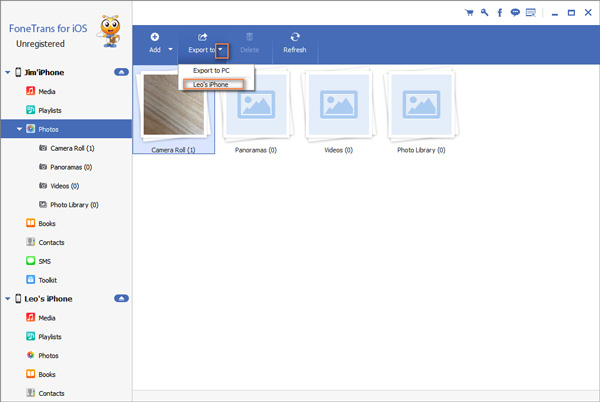Open Photo Library (0) in sidebar
The height and width of the screenshot is (402, 600).
pyautogui.click(x=68, y=205)
